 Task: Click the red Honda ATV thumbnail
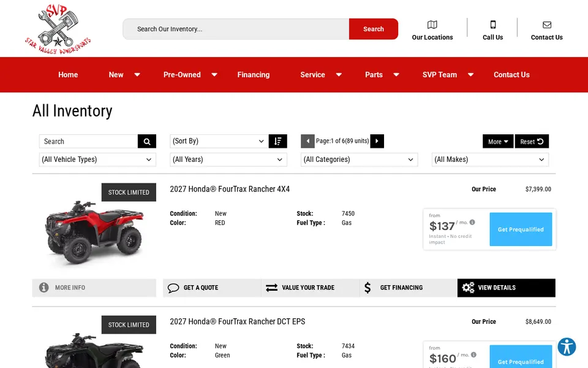coord(94,232)
